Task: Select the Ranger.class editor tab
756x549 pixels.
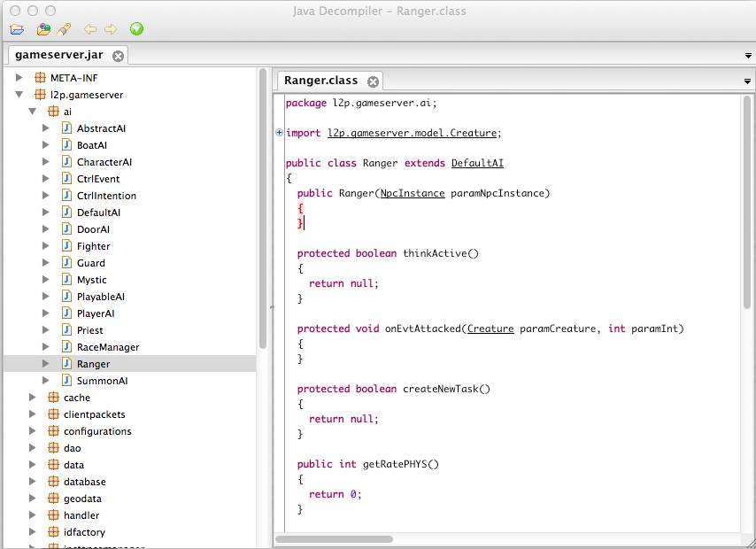Action: tap(320, 80)
